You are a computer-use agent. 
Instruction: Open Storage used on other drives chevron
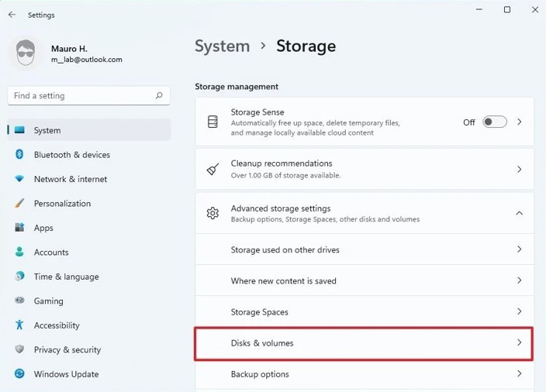click(x=519, y=249)
